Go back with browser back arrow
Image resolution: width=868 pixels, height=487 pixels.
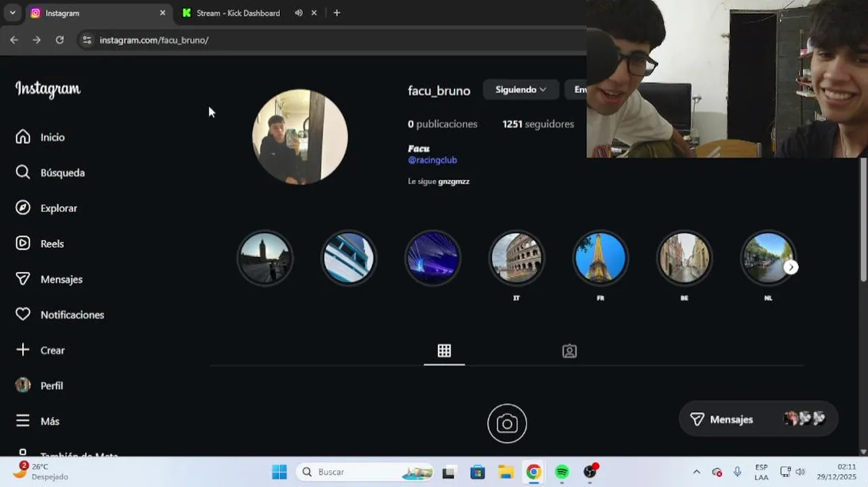pos(14,40)
